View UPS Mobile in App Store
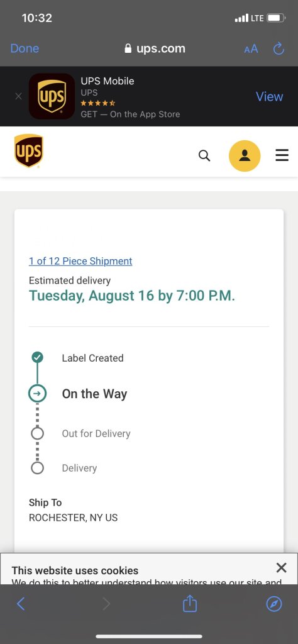 pos(270,96)
